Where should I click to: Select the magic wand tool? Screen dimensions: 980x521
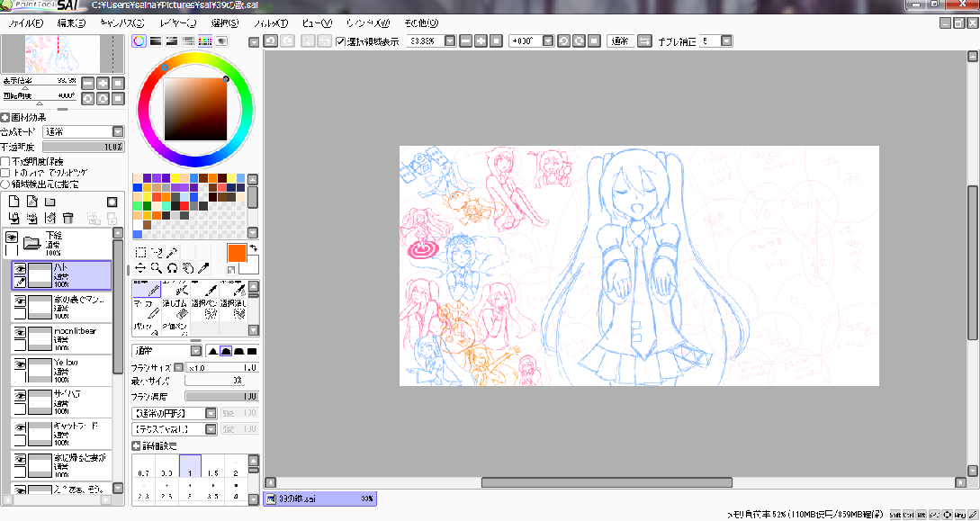(x=172, y=252)
